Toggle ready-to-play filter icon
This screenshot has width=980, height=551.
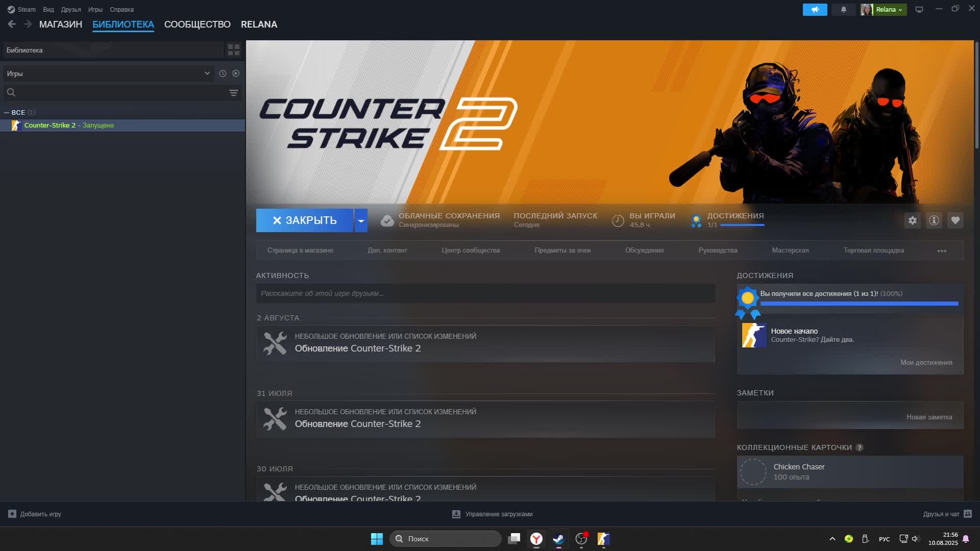click(236, 73)
